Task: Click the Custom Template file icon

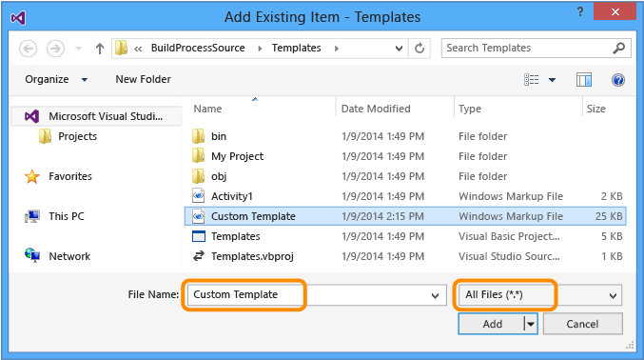Action: (199, 216)
